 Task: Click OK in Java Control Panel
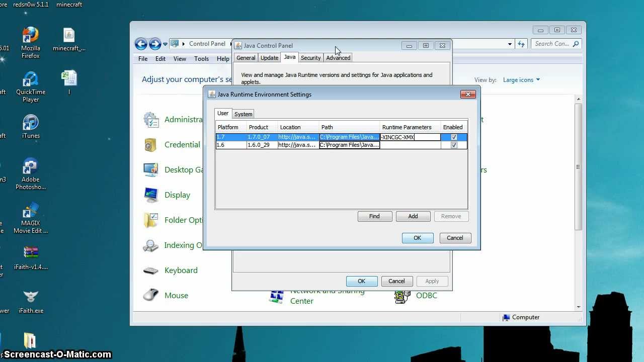click(361, 281)
